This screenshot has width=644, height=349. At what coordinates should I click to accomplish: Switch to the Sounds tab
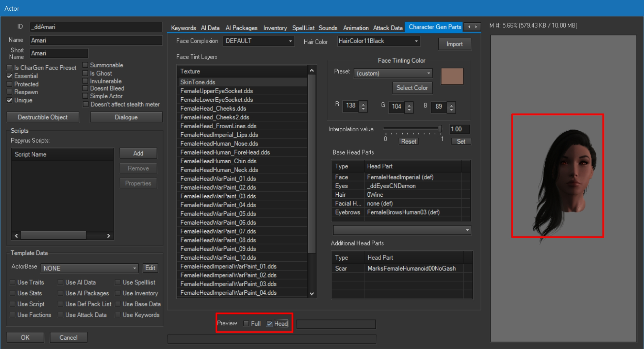328,28
